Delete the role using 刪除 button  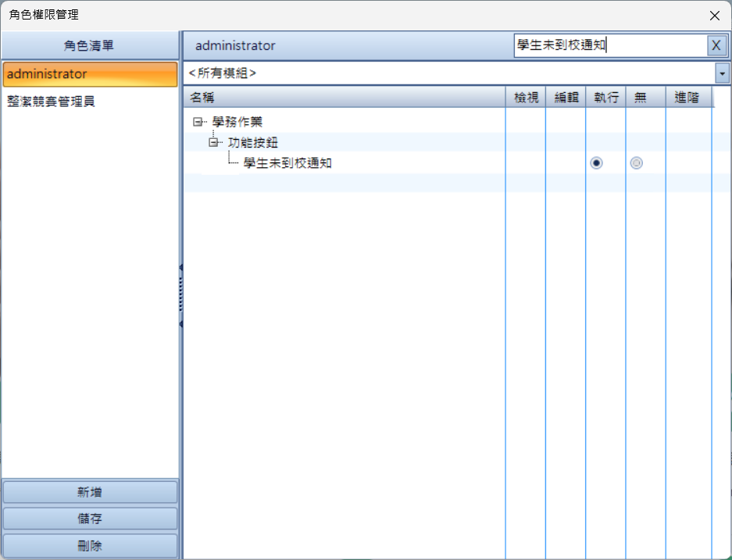pos(90,545)
